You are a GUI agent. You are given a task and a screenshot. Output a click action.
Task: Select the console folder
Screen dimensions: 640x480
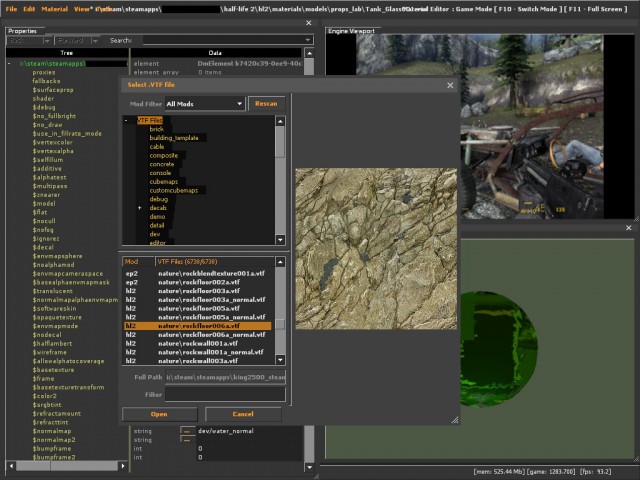(160, 173)
